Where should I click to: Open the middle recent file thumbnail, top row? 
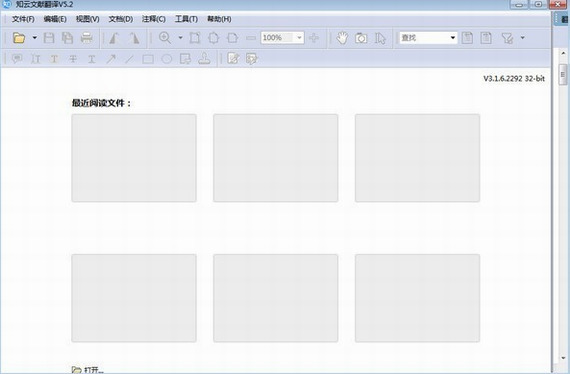coord(276,158)
